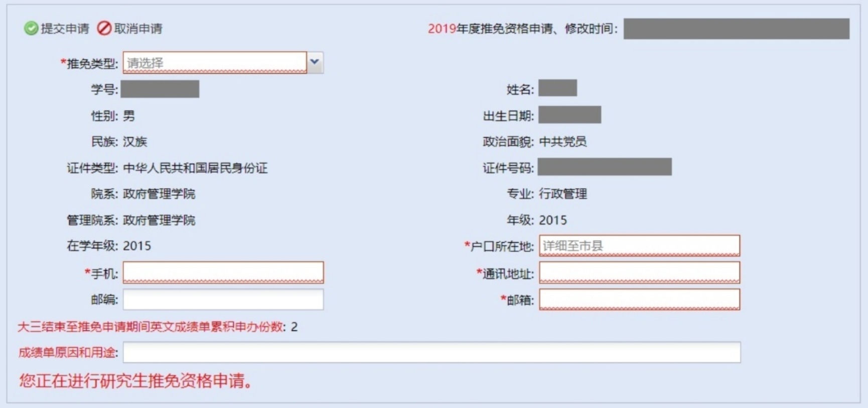Click the 邮编 postal code field
Viewport: 868px width, 408px height.
tap(223, 300)
